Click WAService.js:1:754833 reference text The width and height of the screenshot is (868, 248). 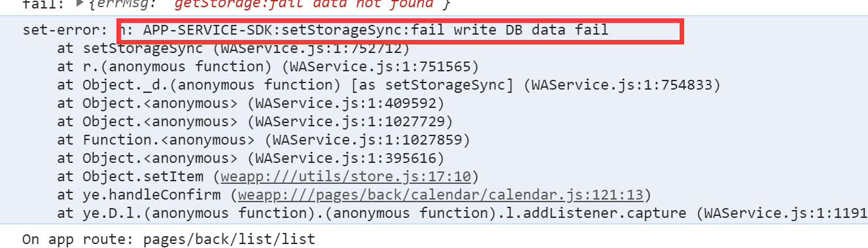[x=626, y=84]
